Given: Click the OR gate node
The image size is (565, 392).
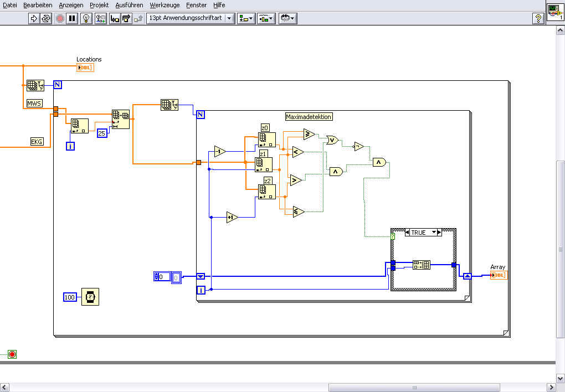Looking at the screenshot, I should coord(332,140).
